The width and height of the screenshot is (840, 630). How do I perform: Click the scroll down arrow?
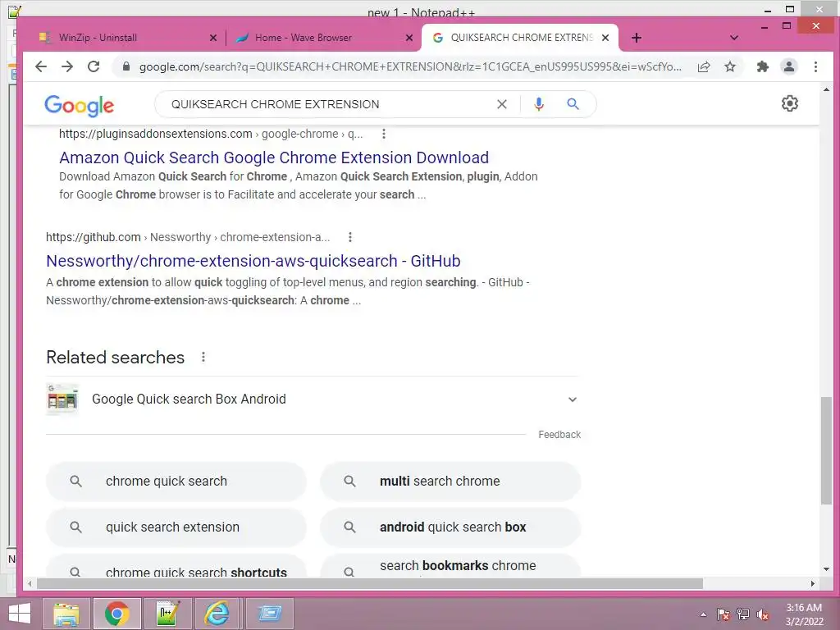coord(826,569)
